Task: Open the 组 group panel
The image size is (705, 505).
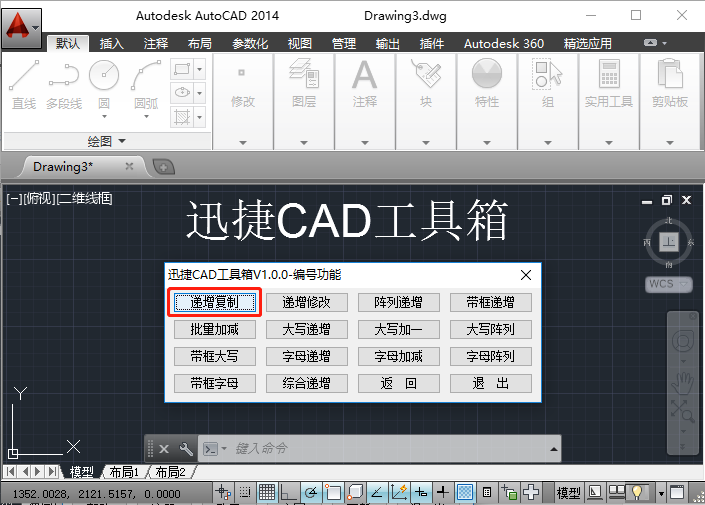Action: click(x=548, y=83)
